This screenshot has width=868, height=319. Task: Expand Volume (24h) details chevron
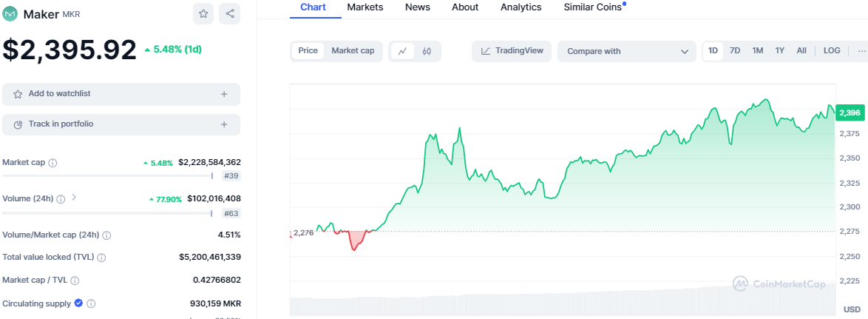pos(74,197)
